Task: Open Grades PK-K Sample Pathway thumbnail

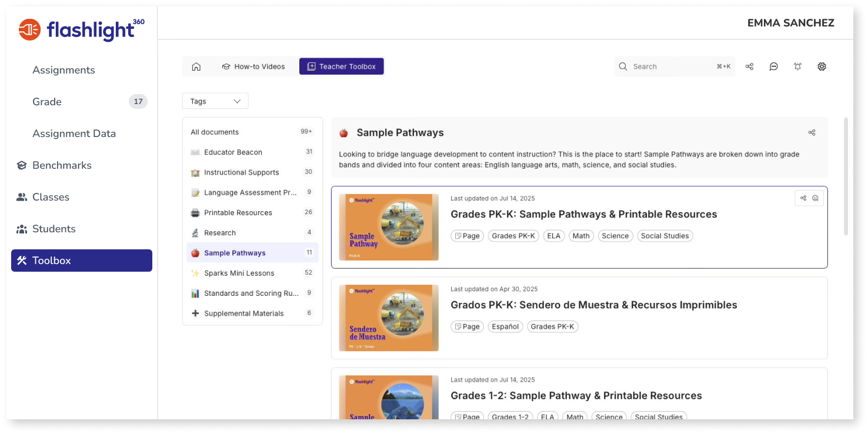Action: 389,227
